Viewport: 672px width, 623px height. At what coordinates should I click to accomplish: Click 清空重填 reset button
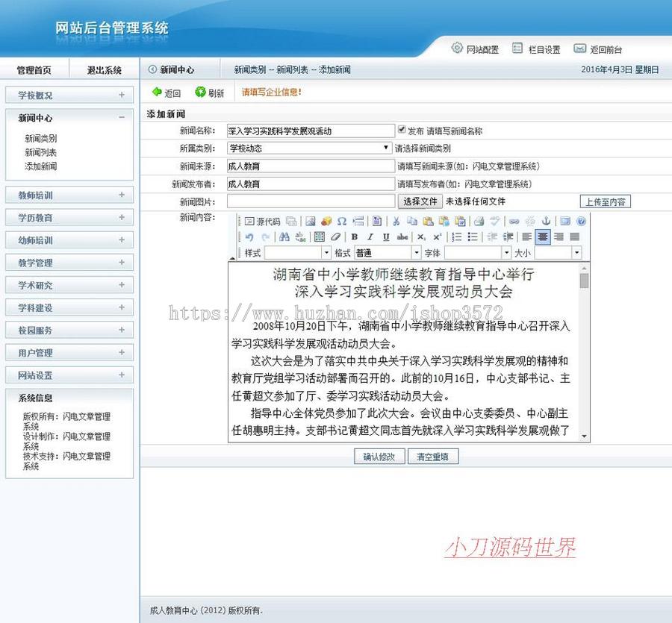click(433, 457)
